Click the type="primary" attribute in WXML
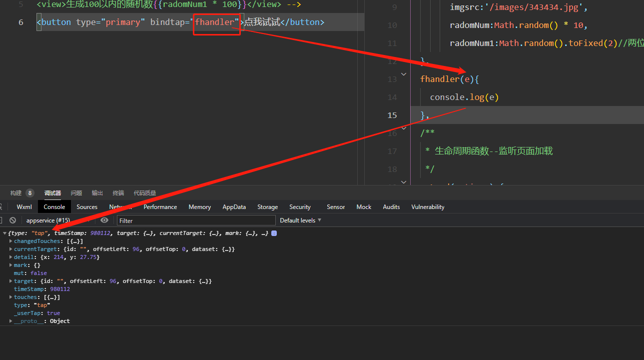This screenshot has height=360, width=644. pos(110,22)
